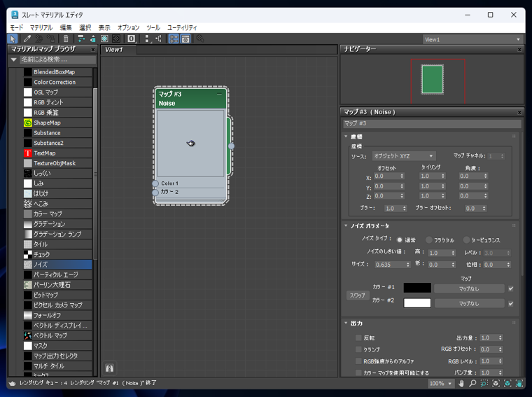Click the TextMap red T icon
The image size is (532, 397).
[x=28, y=153]
